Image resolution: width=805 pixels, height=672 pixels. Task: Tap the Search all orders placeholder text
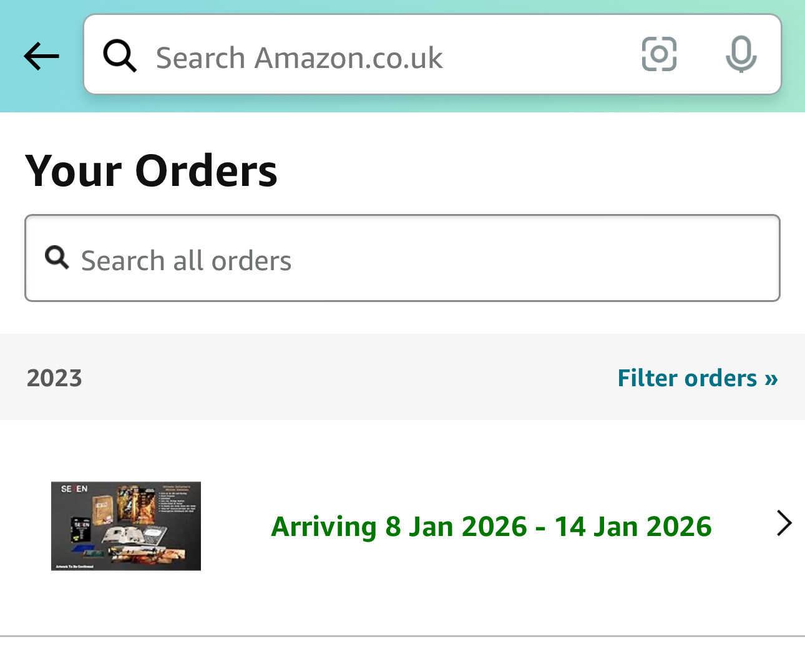tap(186, 260)
